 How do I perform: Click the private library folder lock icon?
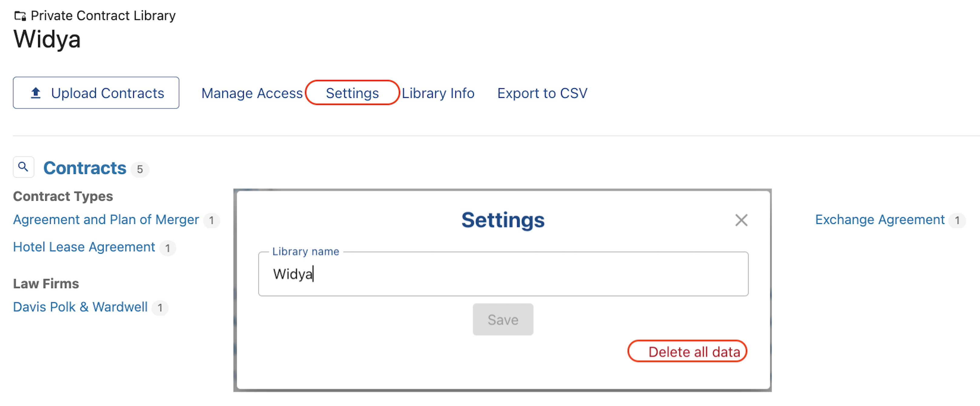[x=20, y=16]
